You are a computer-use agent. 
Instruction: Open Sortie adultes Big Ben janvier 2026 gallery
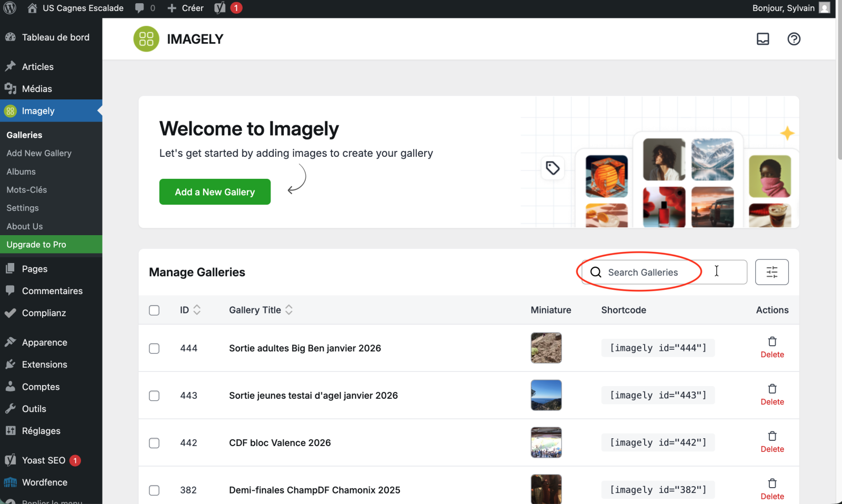tap(305, 348)
